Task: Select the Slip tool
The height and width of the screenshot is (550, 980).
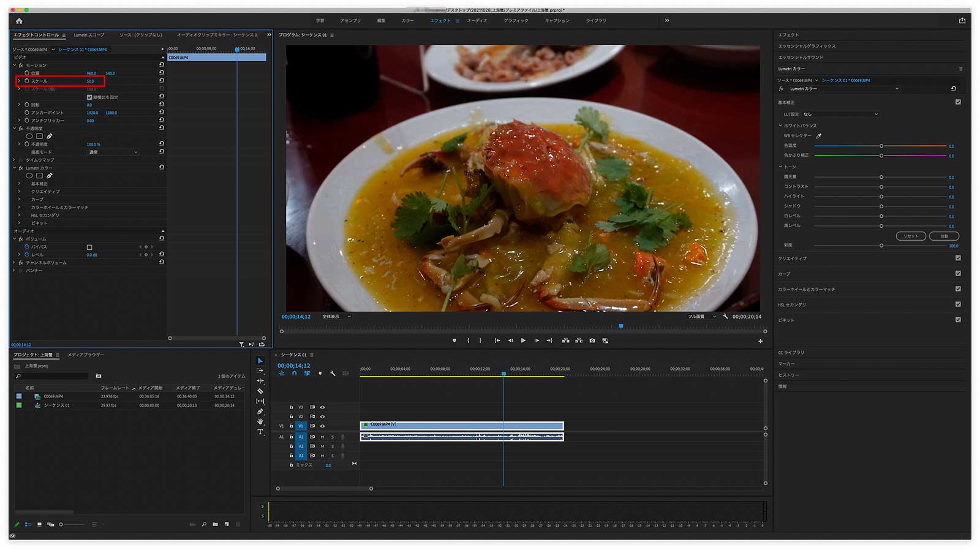Action: click(x=260, y=401)
